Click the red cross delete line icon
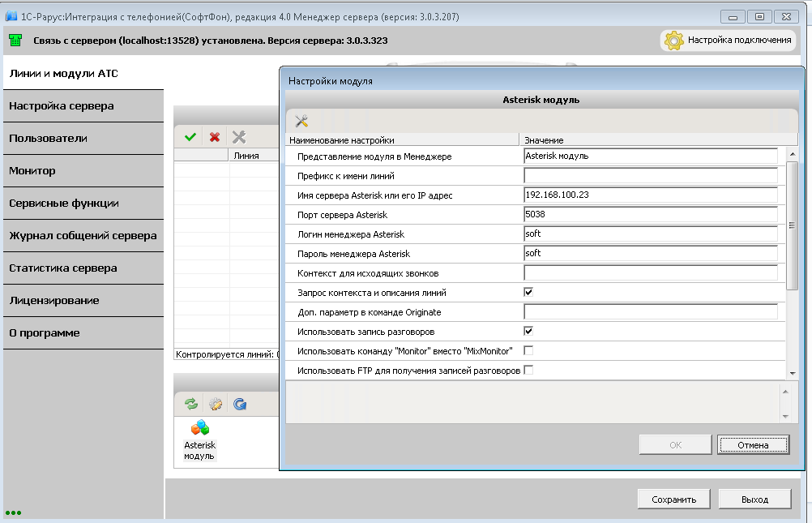The width and height of the screenshot is (812, 523). pos(215,137)
